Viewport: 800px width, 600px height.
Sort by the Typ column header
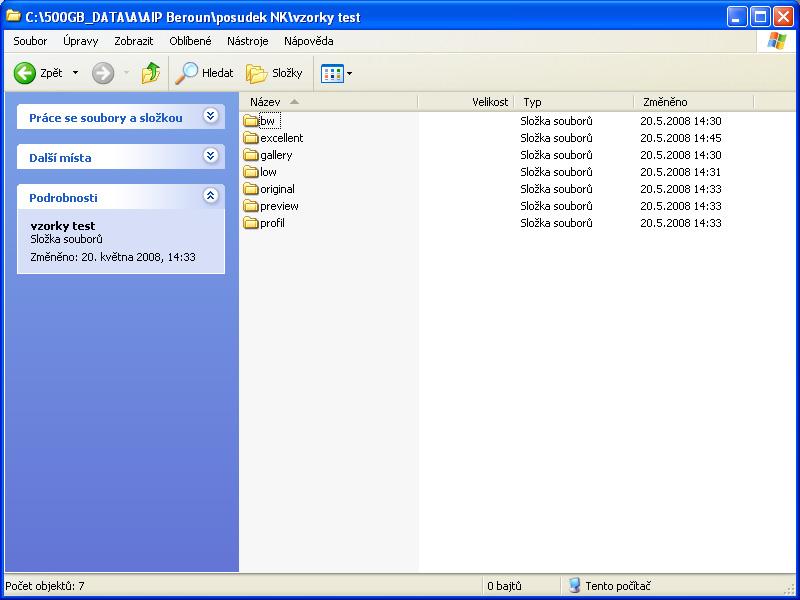574,102
